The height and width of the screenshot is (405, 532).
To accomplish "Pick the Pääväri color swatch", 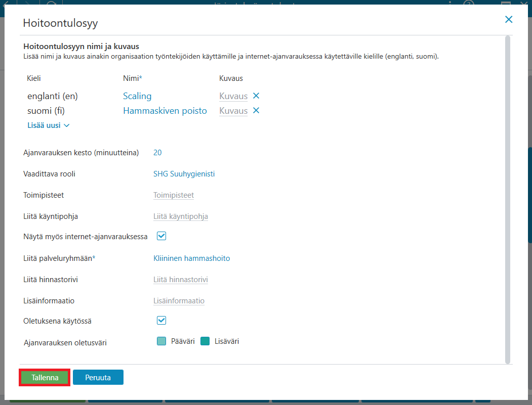I will 161,341.
